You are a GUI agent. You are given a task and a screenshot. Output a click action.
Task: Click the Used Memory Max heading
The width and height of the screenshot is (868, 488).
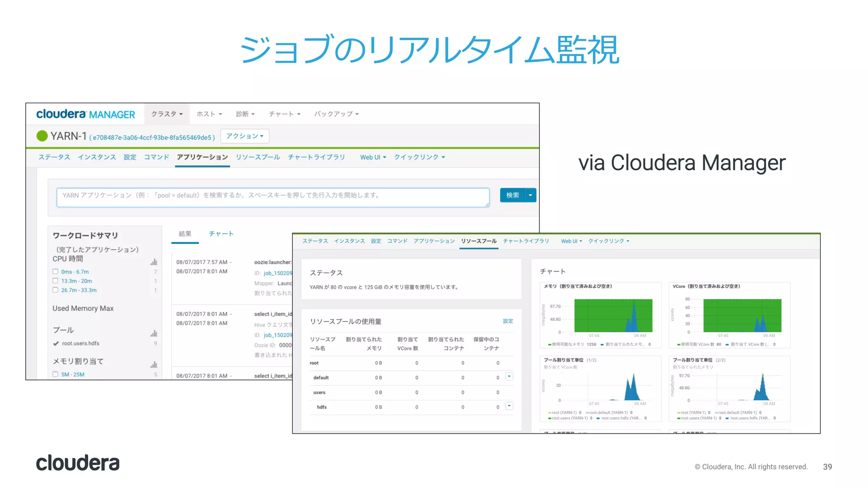(x=83, y=308)
